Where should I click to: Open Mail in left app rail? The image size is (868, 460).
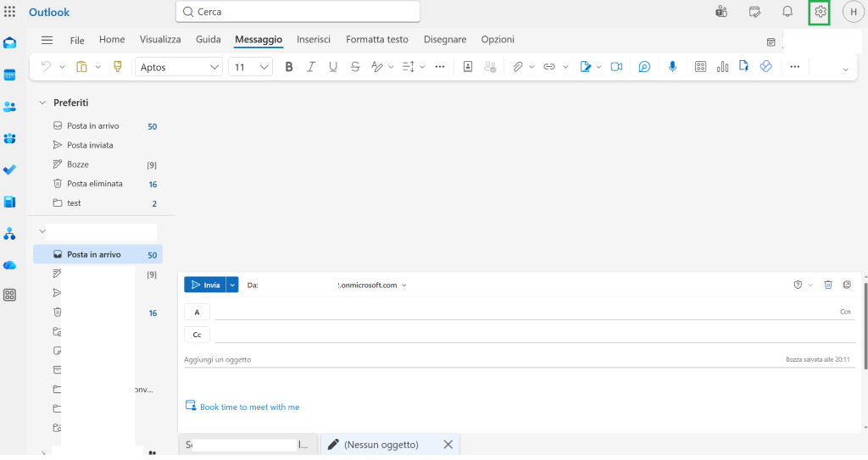9,43
